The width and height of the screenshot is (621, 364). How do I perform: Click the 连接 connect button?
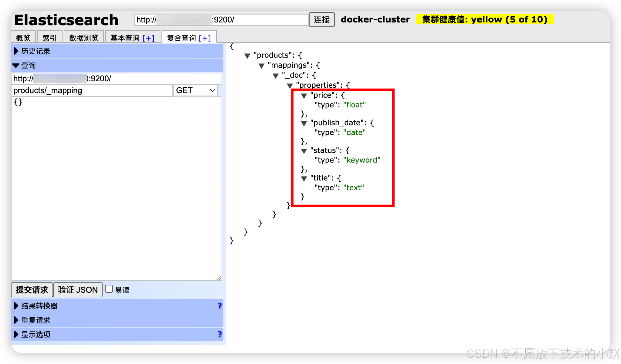[x=322, y=20]
